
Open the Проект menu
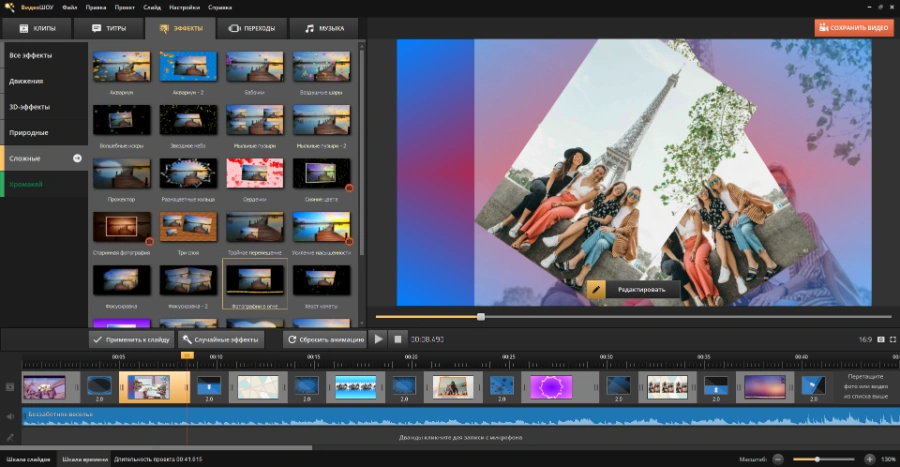[125, 7]
